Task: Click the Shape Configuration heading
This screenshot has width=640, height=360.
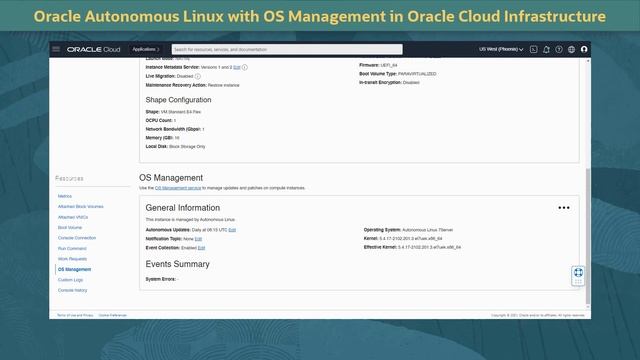Action: (x=178, y=100)
